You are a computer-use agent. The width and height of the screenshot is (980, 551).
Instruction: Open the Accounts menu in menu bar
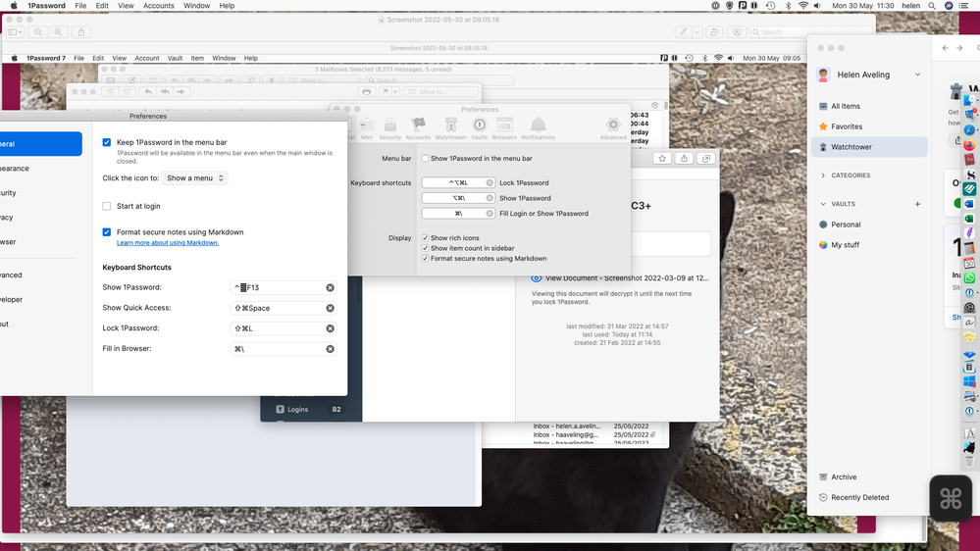(159, 6)
